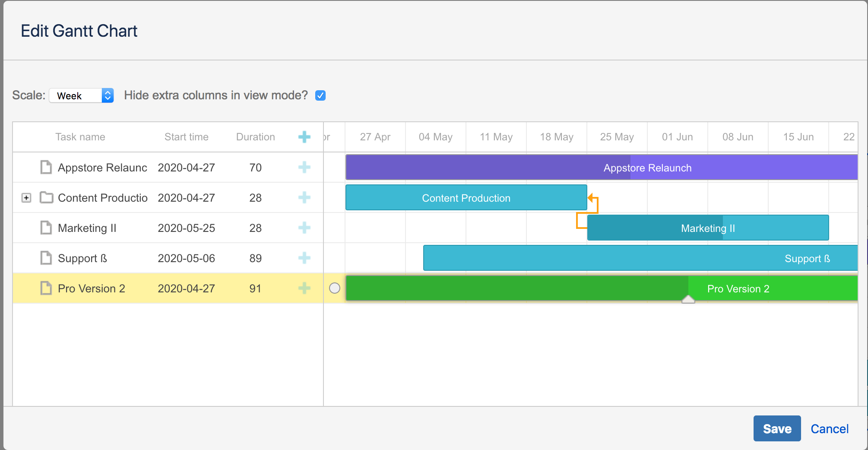Click the Support ß file icon
The image size is (868, 450).
point(46,258)
